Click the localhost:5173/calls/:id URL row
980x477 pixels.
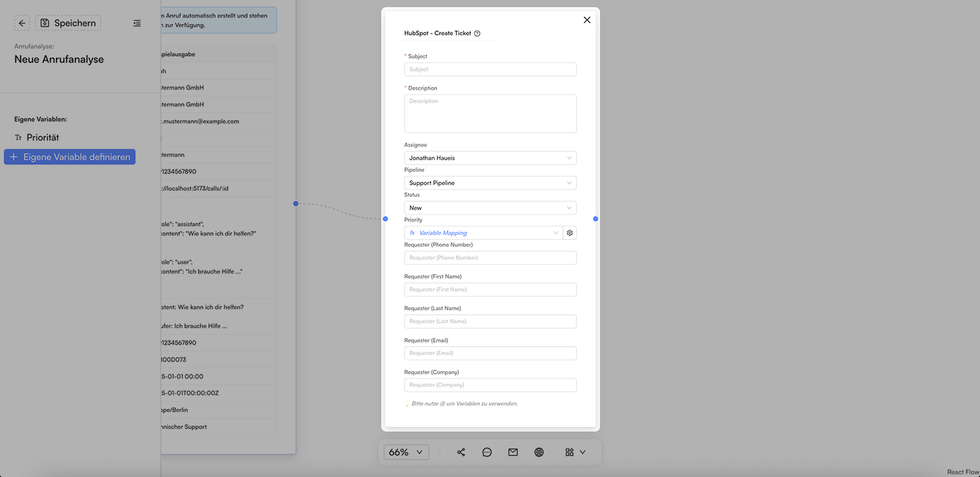[x=219, y=189]
